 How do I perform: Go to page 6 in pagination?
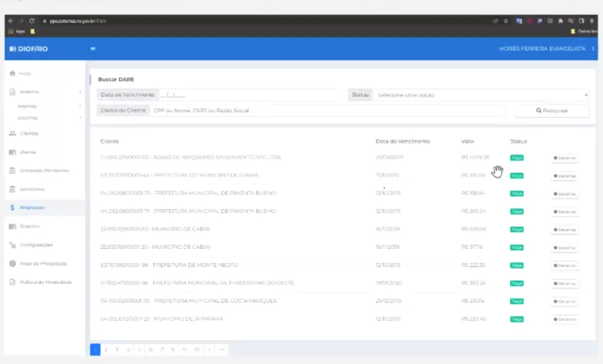[x=150, y=350]
